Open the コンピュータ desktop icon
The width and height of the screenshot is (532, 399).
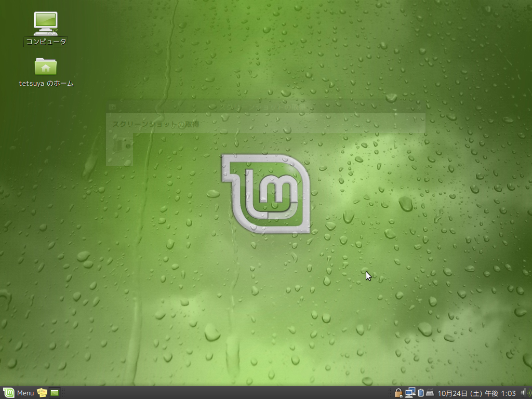point(46,23)
